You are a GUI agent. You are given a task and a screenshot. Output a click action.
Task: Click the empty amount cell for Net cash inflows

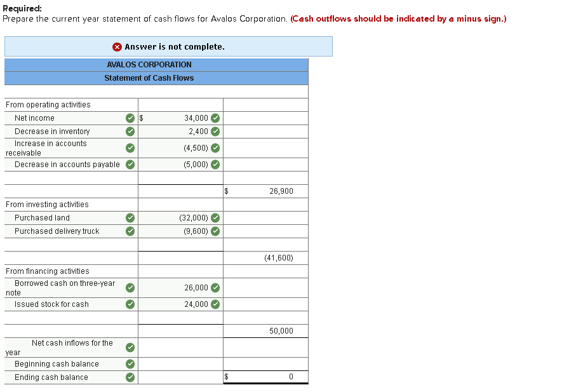point(180,347)
